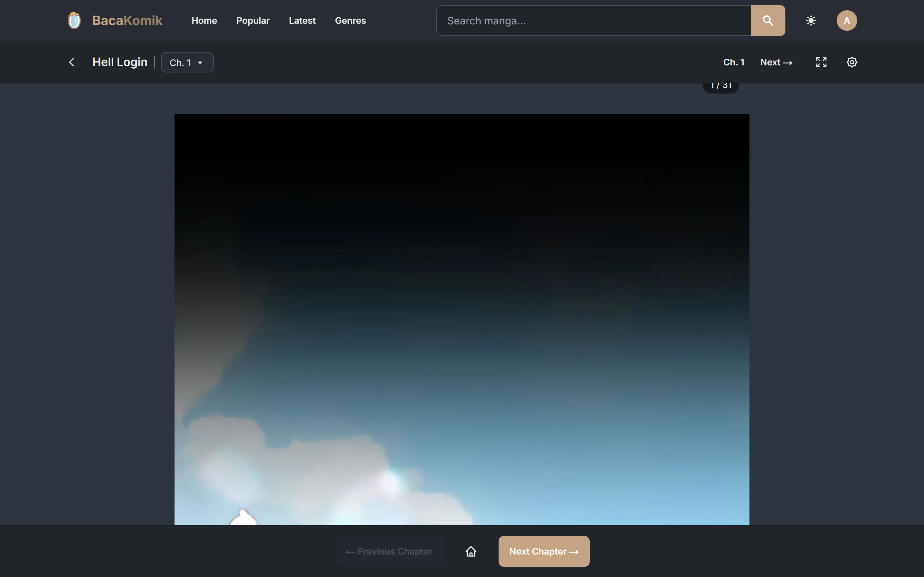924x577 pixels.
Task: Open the Popular page
Action: click(x=253, y=21)
